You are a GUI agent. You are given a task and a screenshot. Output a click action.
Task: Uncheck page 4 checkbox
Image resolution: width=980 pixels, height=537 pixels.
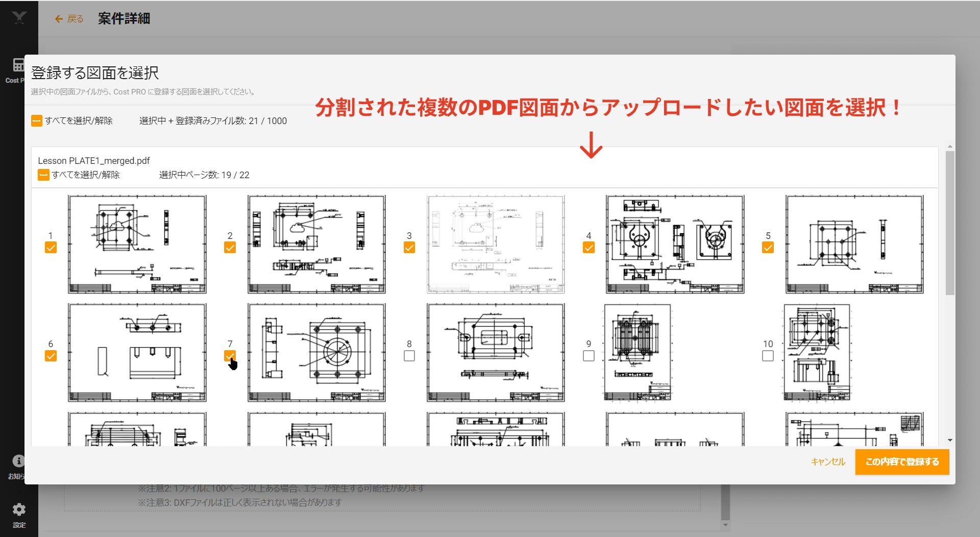589,248
